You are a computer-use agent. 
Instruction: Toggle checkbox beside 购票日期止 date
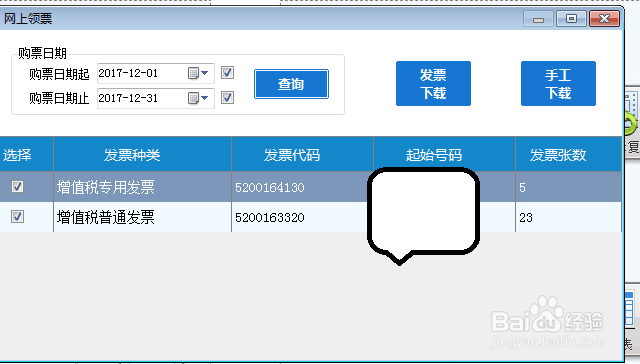pyautogui.click(x=227, y=98)
